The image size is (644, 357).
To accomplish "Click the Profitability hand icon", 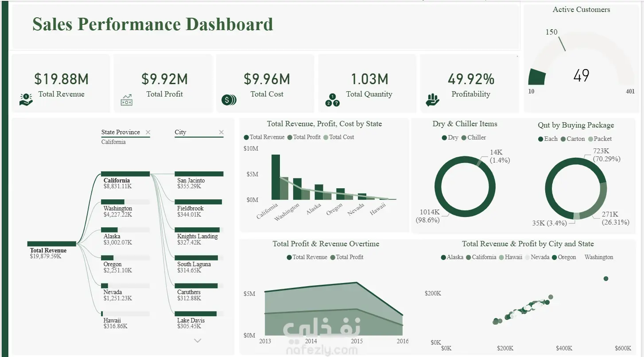I will tap(432, 100).
